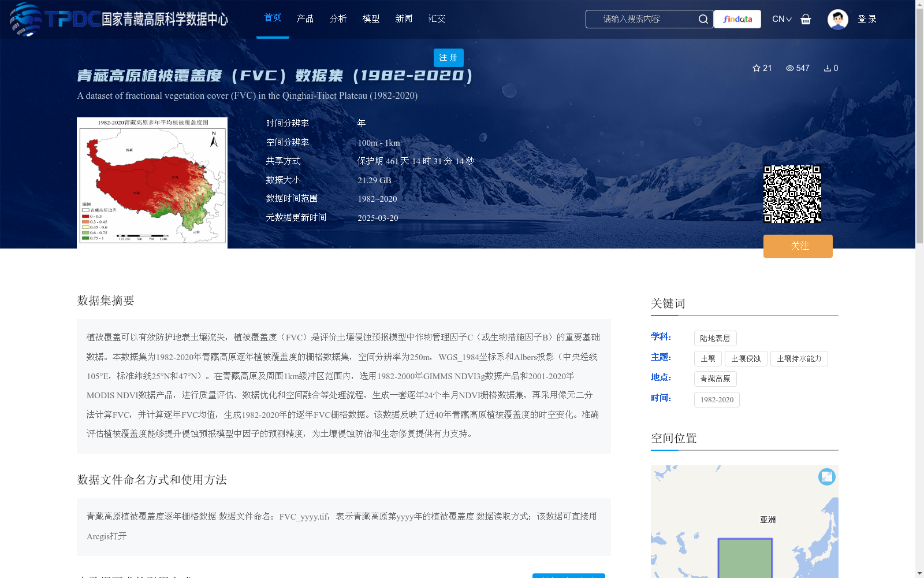
Task: Click the download count icon showing 0
Action: [827, 68]
